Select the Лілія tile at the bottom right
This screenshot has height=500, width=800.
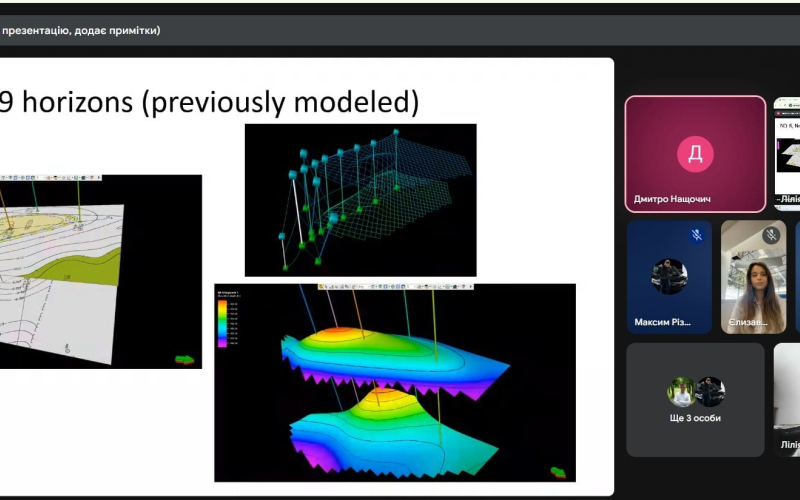tap(787, 400)
